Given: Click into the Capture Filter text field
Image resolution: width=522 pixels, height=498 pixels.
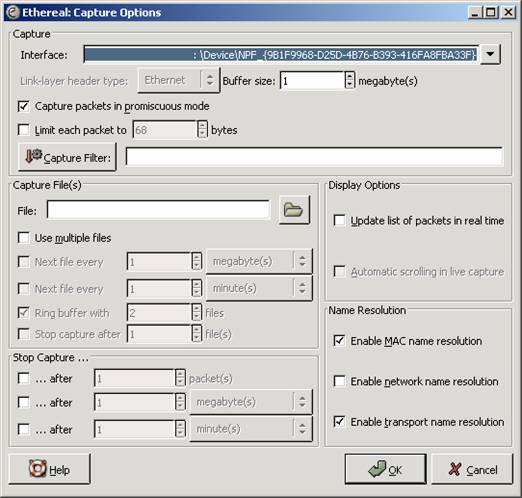Looking at the screenshot, I should coord(314,156).
